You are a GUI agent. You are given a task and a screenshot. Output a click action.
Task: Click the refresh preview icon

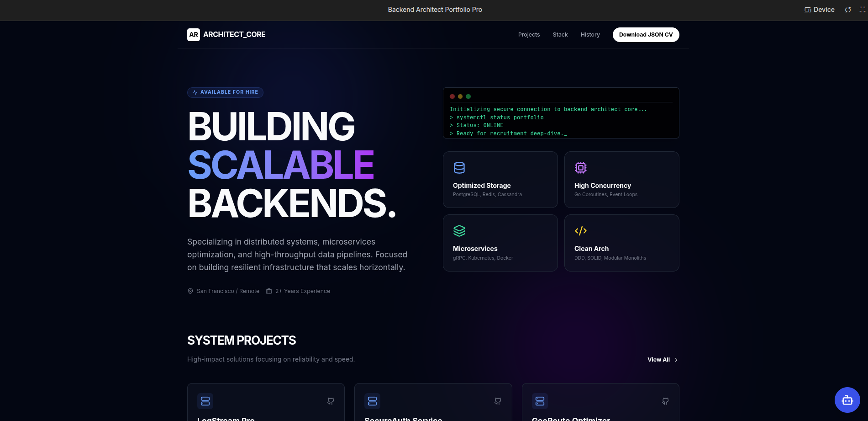pyautogui.click(x=848, y=10)
